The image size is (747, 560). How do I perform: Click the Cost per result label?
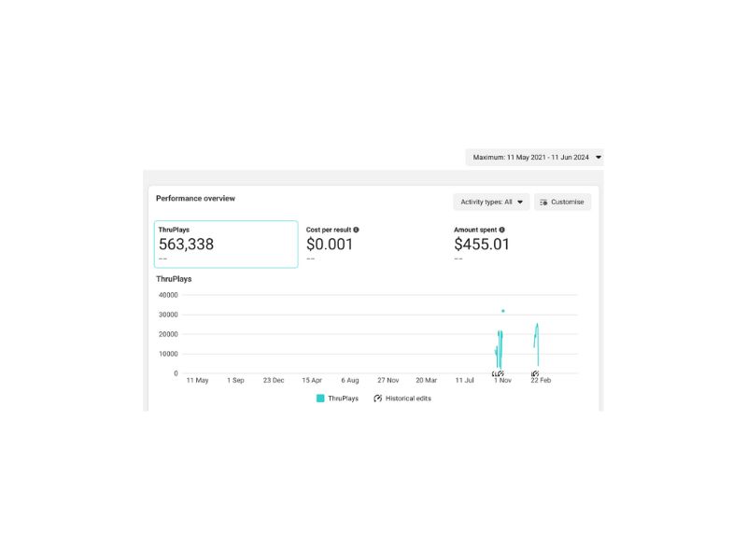(329, 230)
